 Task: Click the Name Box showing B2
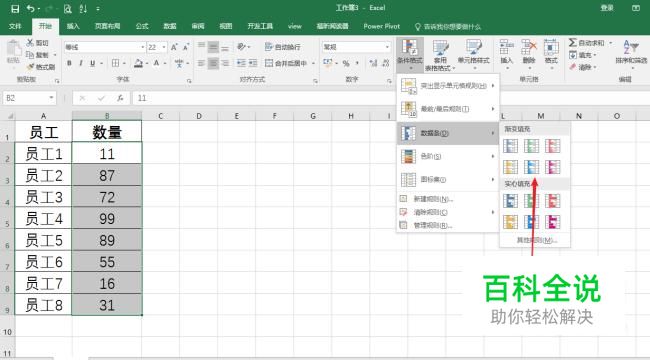29,98
